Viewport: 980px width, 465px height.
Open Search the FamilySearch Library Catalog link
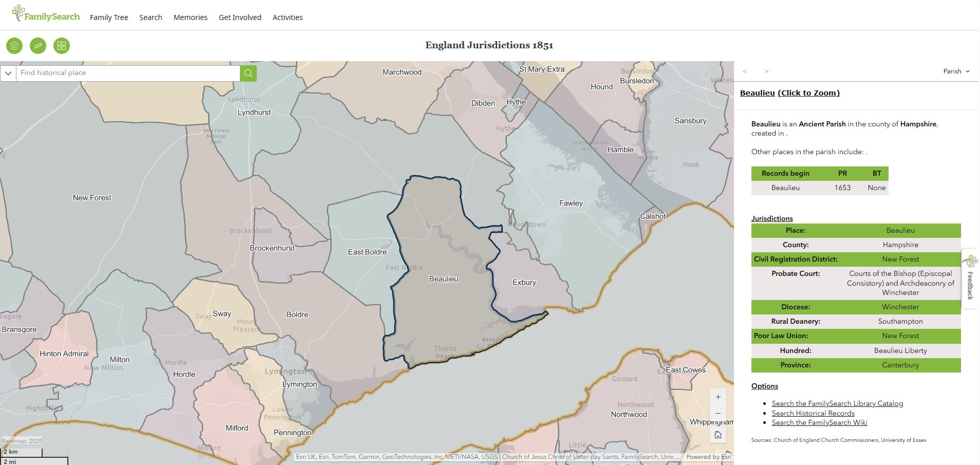coord(837,404)
